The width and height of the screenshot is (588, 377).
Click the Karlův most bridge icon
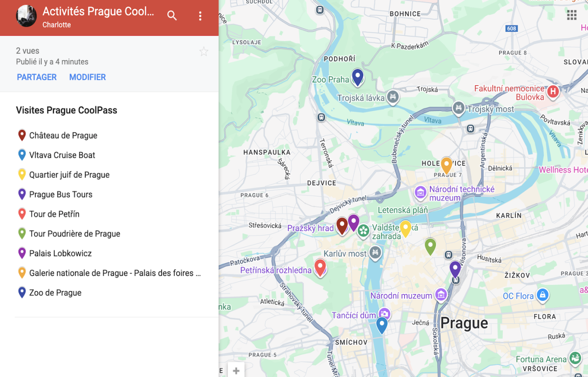click(x=375, y=253)
